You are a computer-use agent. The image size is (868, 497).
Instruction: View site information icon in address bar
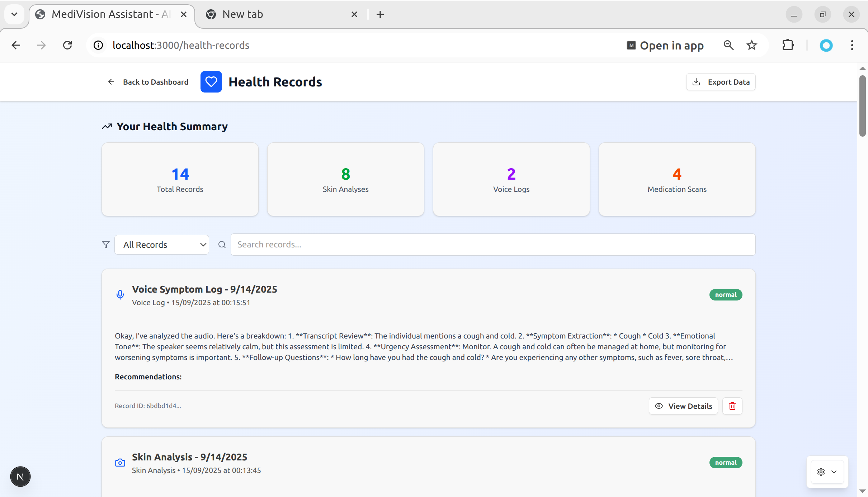click(x=98, y=45)
